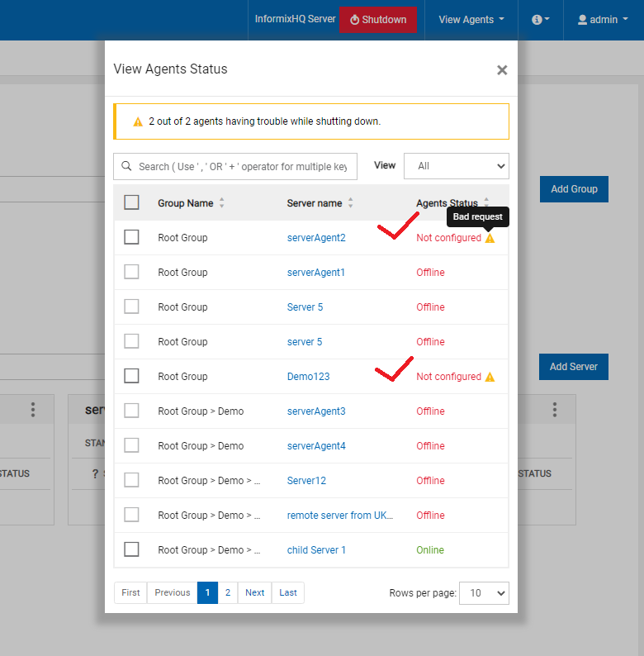Viewport: 644px width, 656px height.
Task: Check the 'Server 5' capitalized row checkbox
Action: (131, 307)
